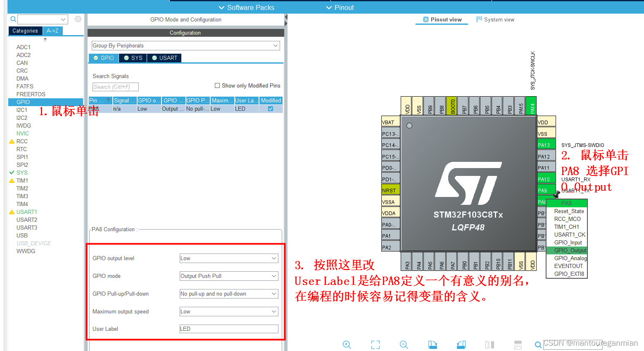Open the Group By Peripherals dropdown
The height and width of the screenshot is (351, 644).
click(x=186, y=46)
